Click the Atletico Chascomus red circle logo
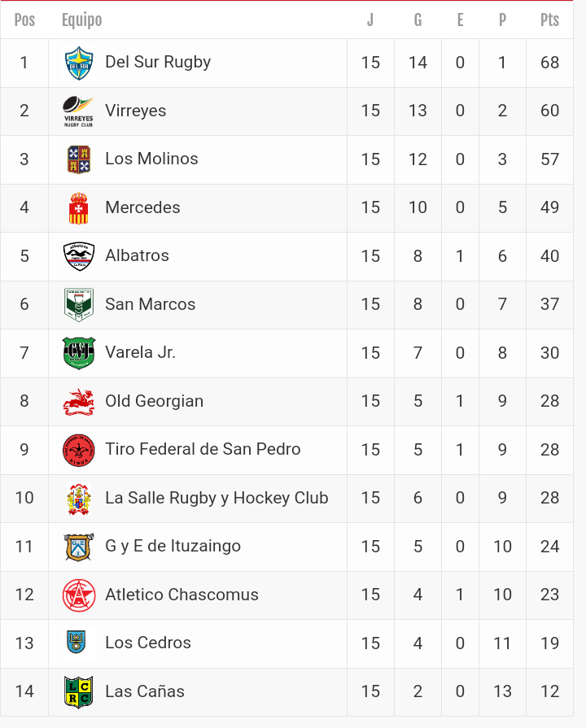The image size is (586, 728). point(79,595)
